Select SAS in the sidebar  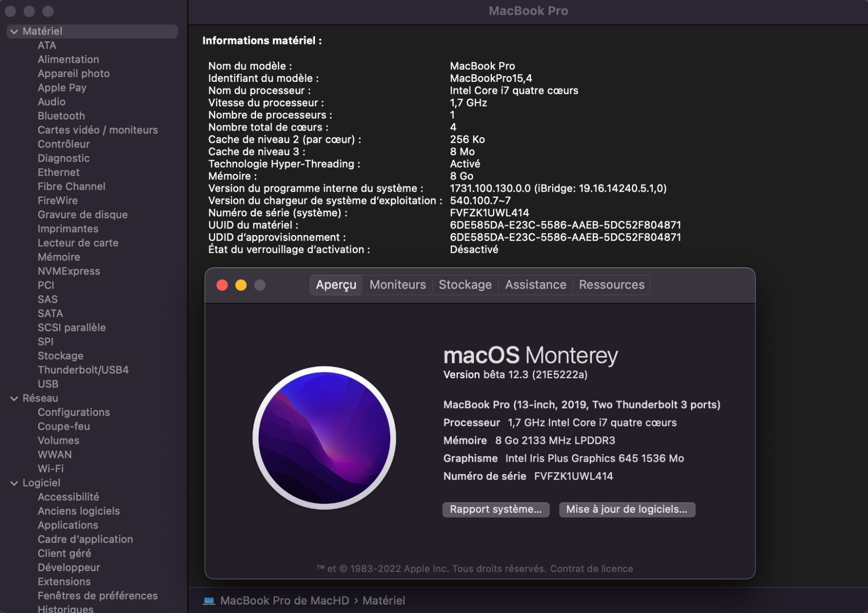point(48,299)
